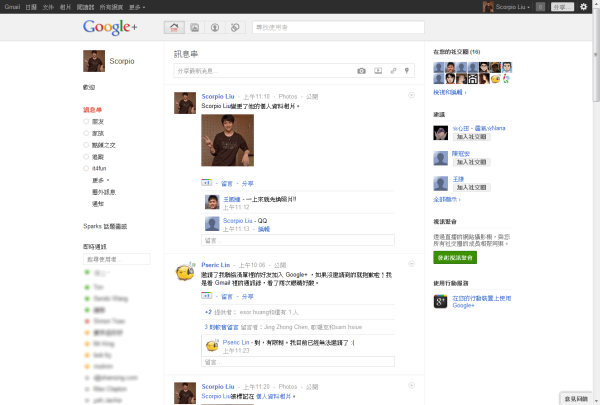The image size is (600, 405).
Task: Click comment box under Pseric Lin's reply
Action: [298, 362]
